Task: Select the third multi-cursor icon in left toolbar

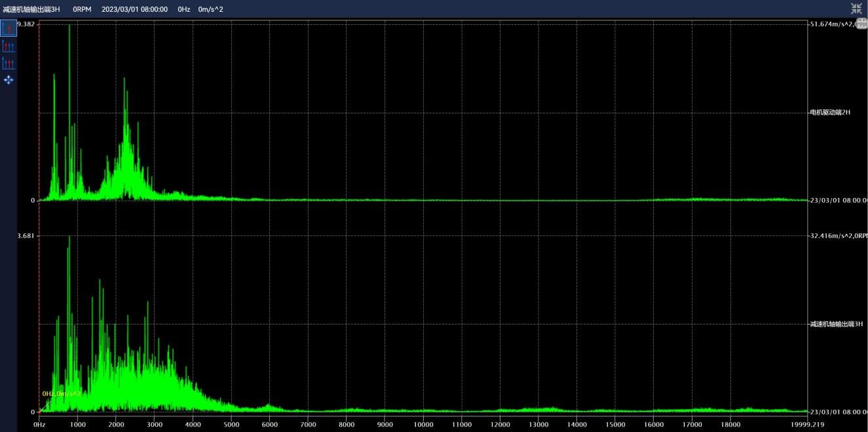Action: 9,63
